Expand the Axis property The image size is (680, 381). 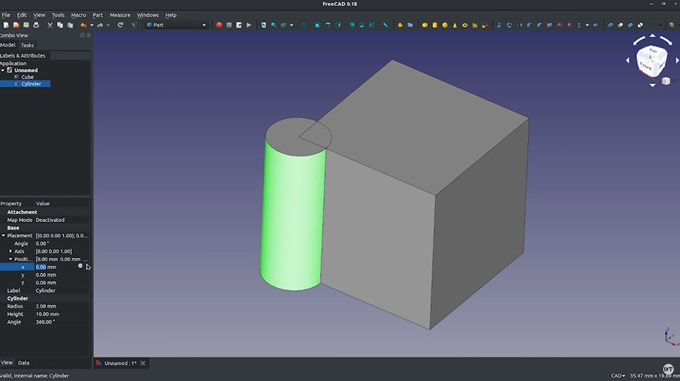(10, 251)
